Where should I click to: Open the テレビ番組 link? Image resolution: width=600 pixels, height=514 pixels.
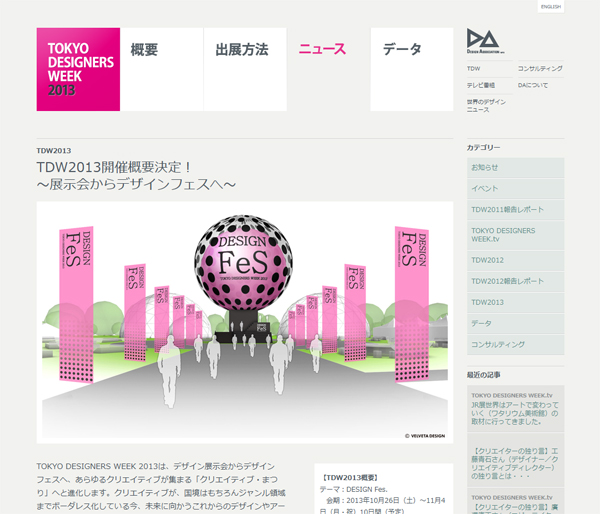tap(481, 85)
